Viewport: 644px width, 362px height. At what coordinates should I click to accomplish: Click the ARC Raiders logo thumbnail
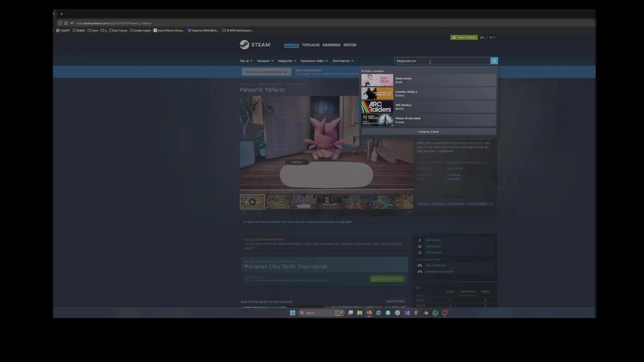coord(377,107)
